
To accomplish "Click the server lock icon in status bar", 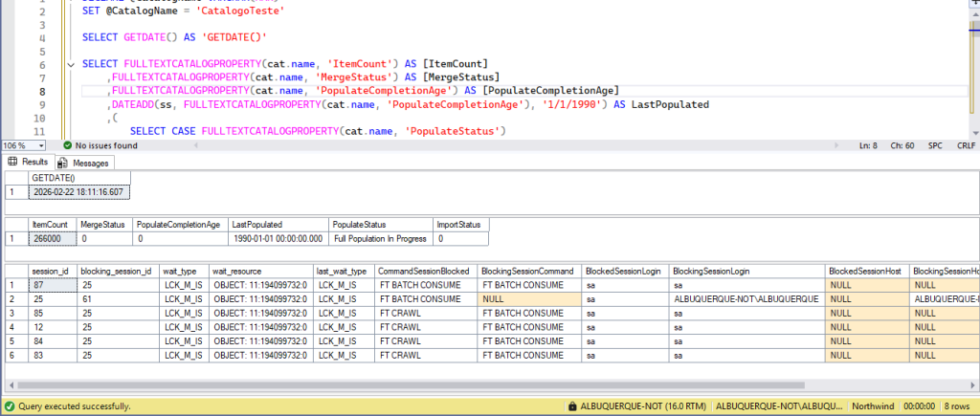I will pyautogui.click(x=571, y=405).
